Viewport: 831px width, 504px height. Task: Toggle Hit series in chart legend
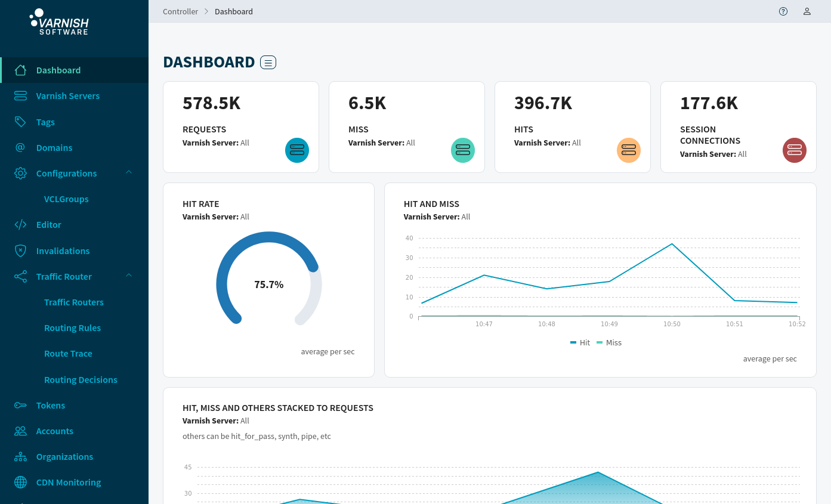580,343
